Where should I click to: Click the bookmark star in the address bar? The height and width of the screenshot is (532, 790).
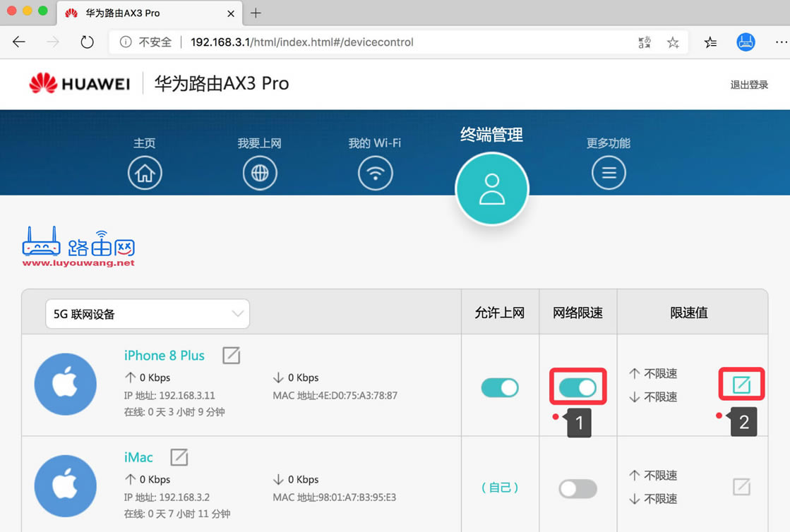tap(673, 42)
